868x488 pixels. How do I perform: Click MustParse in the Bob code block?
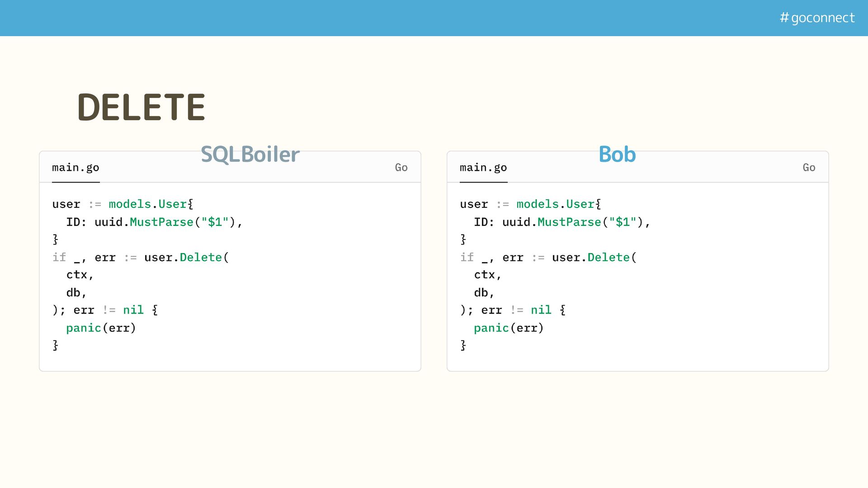[x=569, y=222]
